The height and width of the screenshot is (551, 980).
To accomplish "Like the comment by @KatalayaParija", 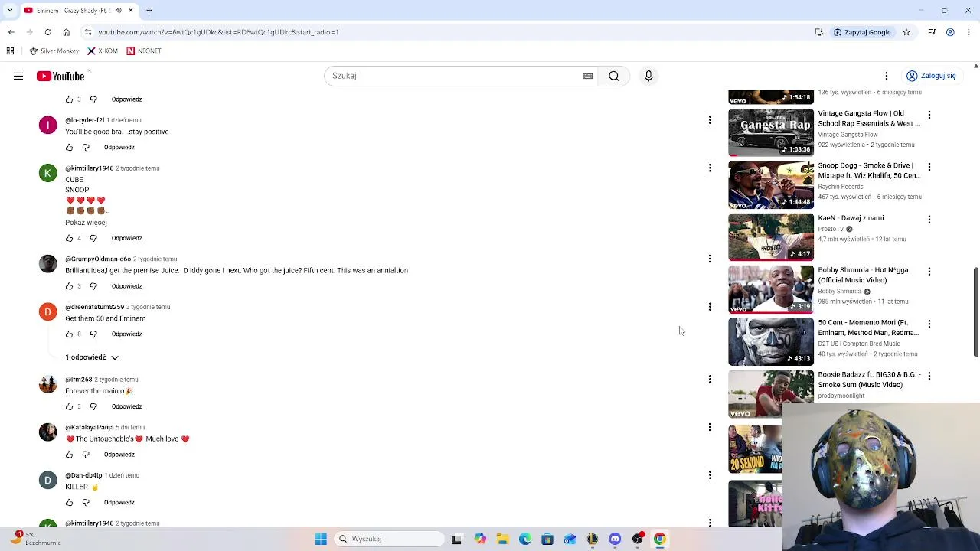I will tap(69, 455).
